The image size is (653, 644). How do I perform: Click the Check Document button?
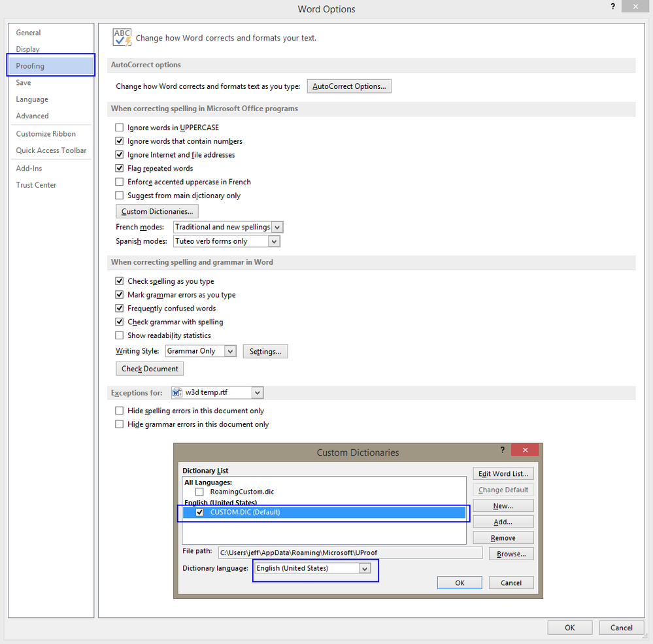150,369
